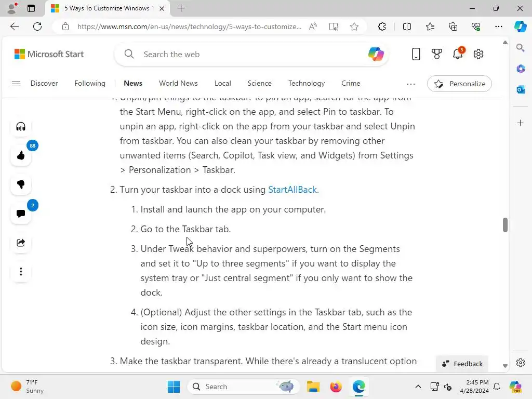532x399 pixels.
Task: Close the 5 Ways To Customize Windows tab
Action: (x=162, y=8)
